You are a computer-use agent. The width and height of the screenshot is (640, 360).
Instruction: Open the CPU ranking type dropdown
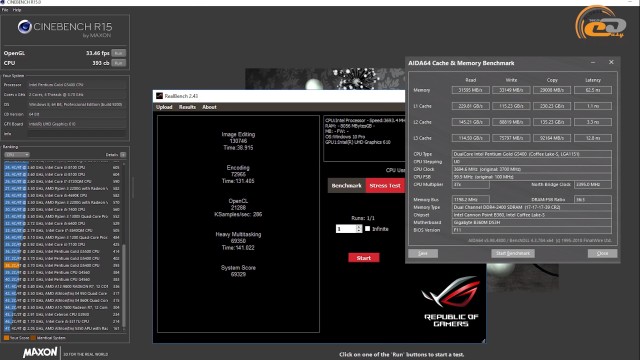(x=17, y=155)
